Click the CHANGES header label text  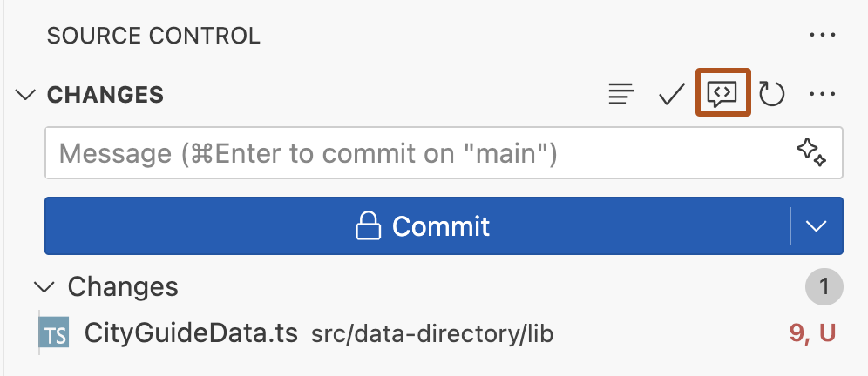coord(105,94)
